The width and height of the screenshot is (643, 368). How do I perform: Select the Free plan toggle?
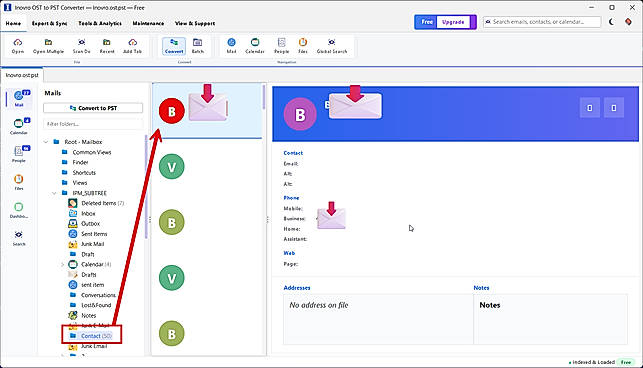click(x=426, y=22)
